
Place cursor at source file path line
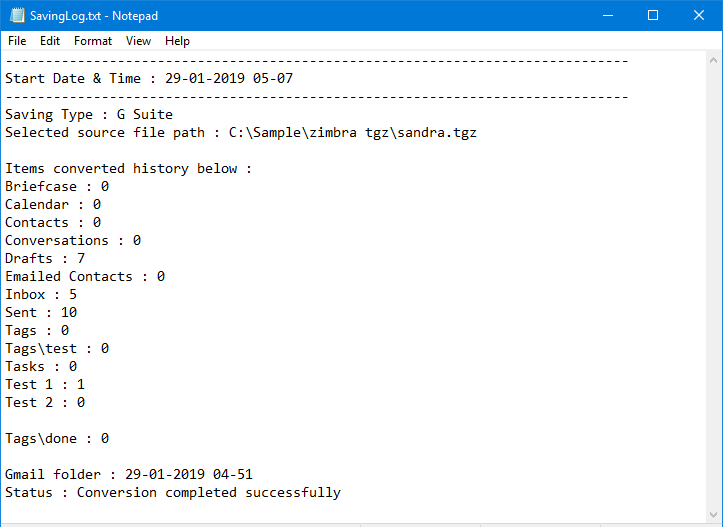click(241, 133)
